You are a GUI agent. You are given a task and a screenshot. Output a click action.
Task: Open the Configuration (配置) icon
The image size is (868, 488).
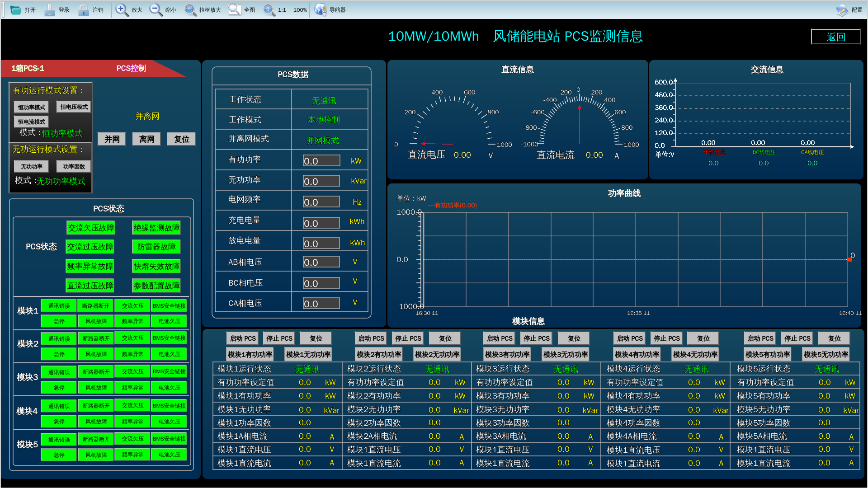click(x=842, y=9)
